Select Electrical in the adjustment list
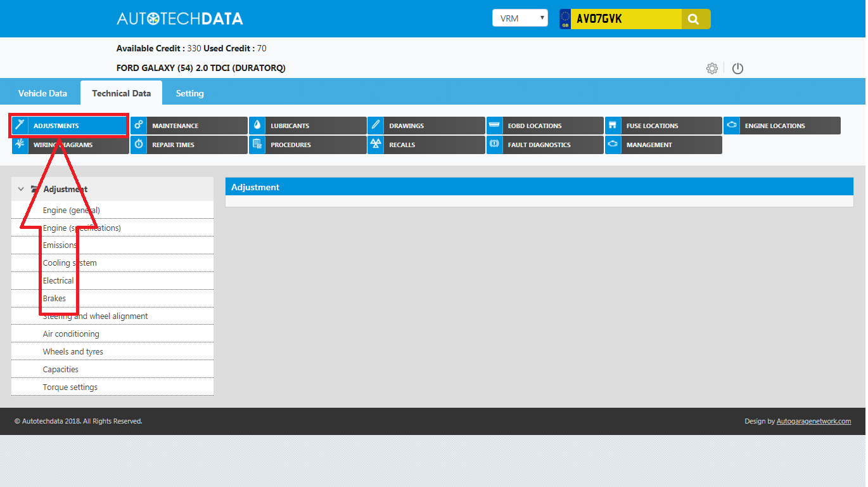The image size is (868, 487). [x=112, y=281]
